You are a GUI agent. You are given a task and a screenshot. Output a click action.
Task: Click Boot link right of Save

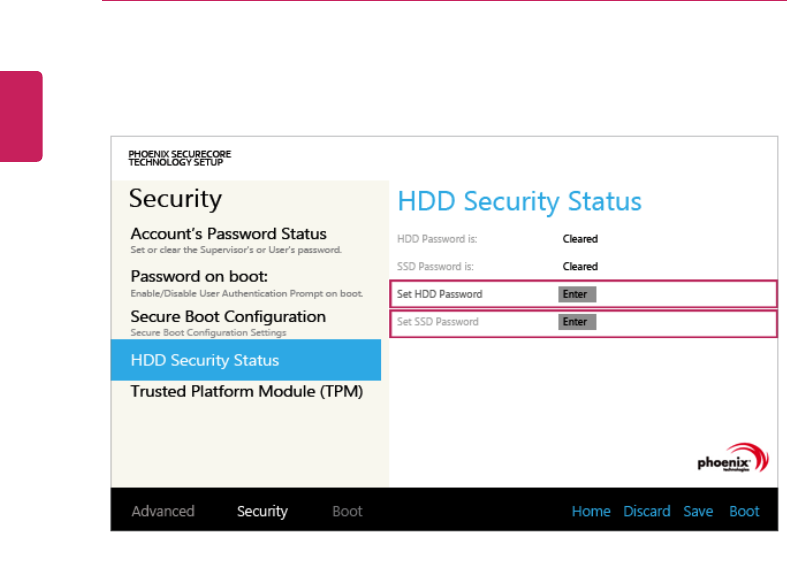pyautogui.click(x=744, y=511)
